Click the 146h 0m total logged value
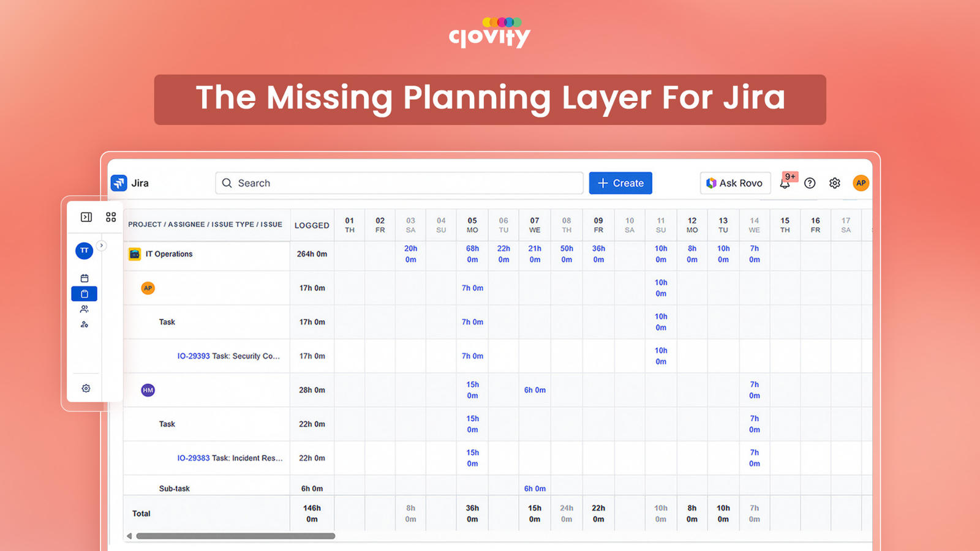 (x=312, y=514)
